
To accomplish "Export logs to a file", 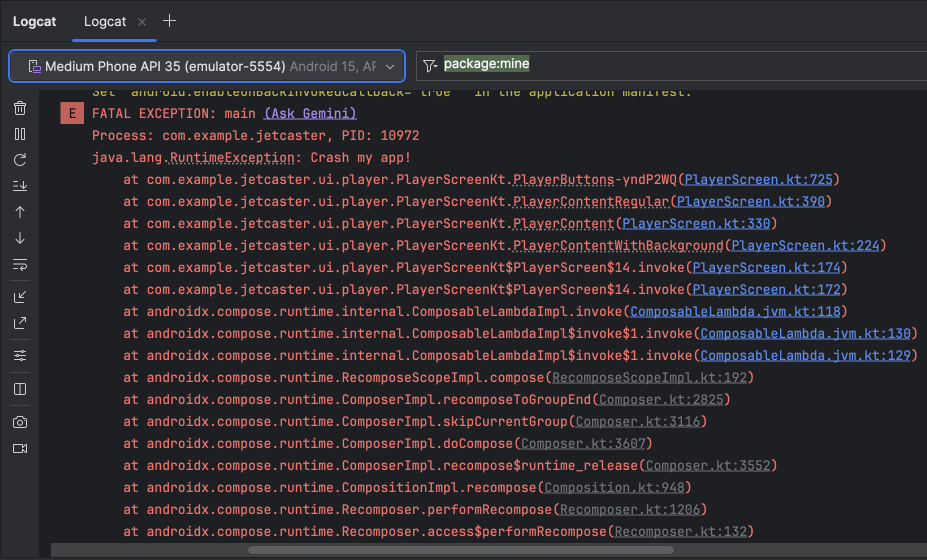I will click(20, 323).
